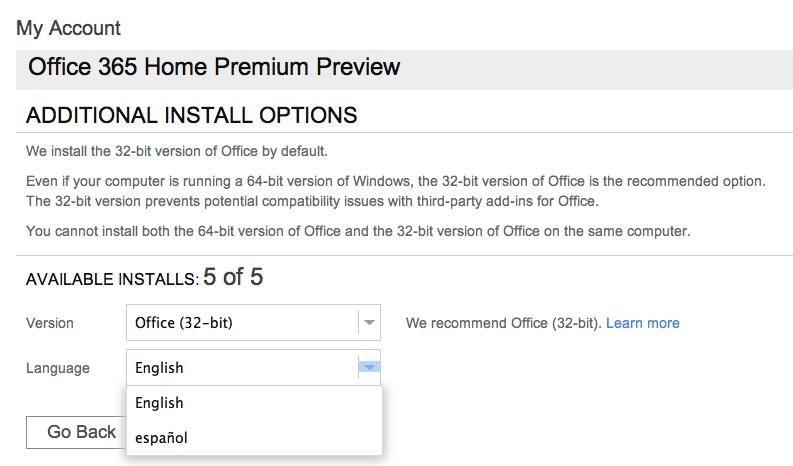Click the AVAILABLE INSTALLS label
This screenshot has width=793, height=466.
pos(112,279)
